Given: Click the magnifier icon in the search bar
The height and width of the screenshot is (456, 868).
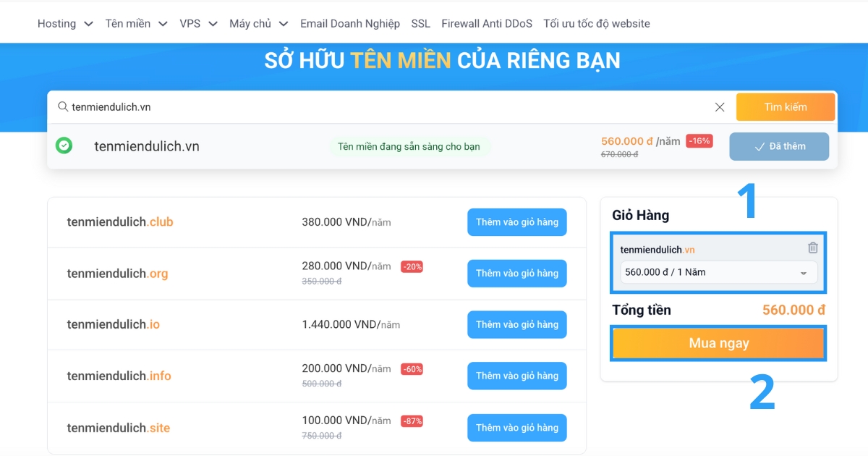Looking at the screenshot, I should [64, 106].
